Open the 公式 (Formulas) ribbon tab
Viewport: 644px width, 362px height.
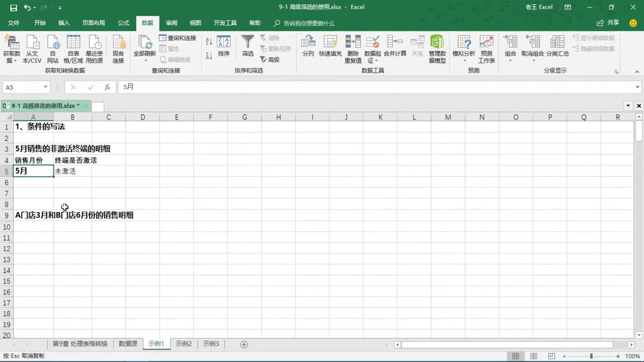click(123, 23)
